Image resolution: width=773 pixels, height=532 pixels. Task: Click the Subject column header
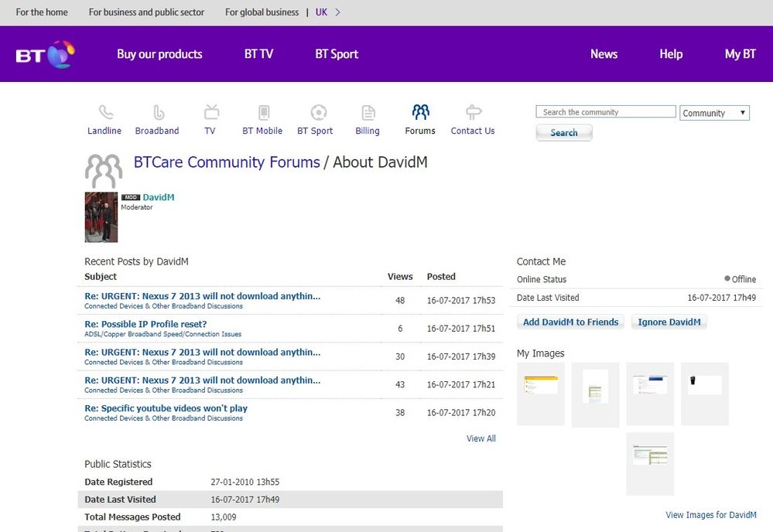click(101, 277)
